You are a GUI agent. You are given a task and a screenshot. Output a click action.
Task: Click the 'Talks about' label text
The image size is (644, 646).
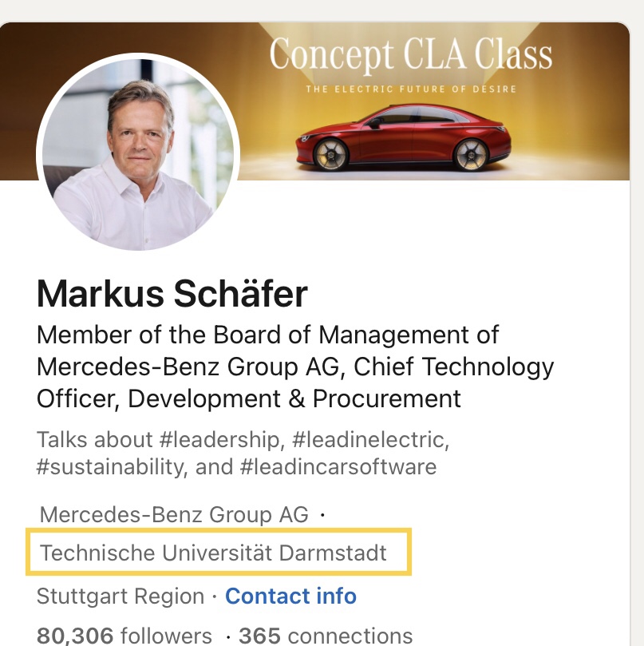95,440
